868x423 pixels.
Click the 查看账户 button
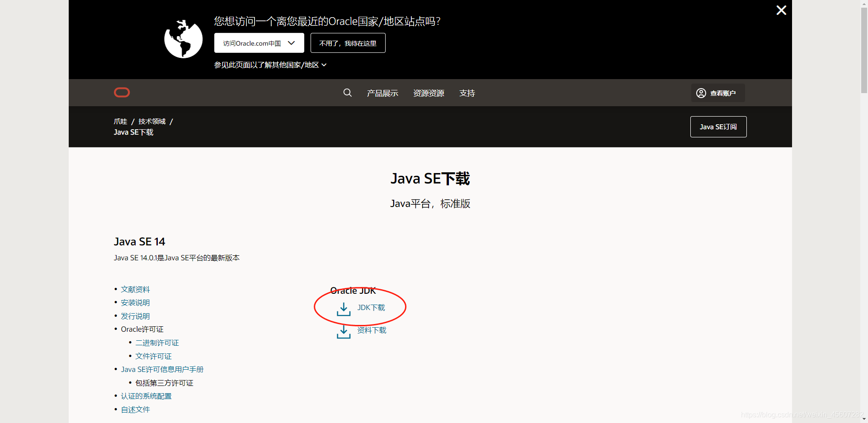click(x=718, y=93)
